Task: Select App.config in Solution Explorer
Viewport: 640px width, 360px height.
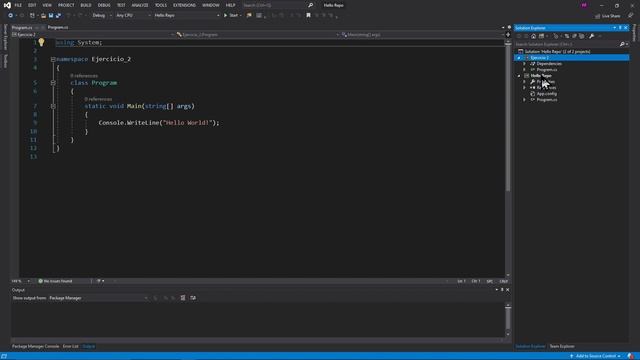Action: [x=546, y=94]
